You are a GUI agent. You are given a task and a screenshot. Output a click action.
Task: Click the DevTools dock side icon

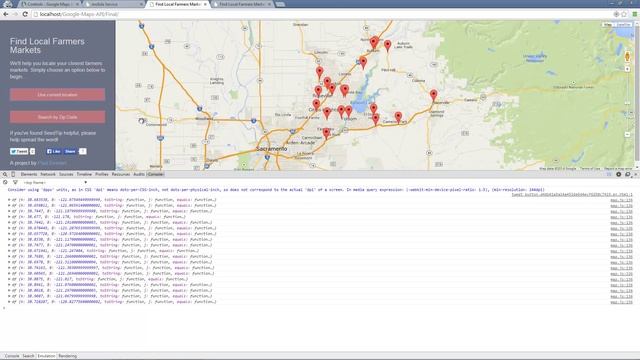pos(628,174)
